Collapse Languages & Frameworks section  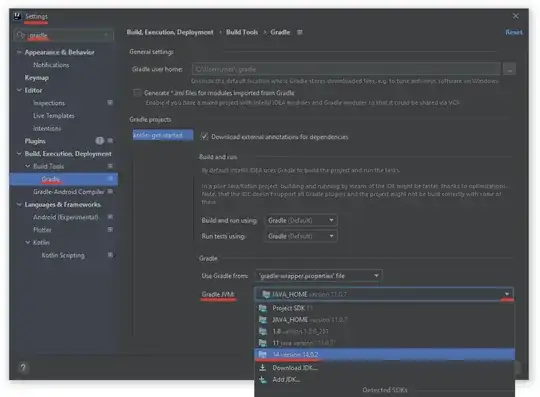click(x=19, y=204)
